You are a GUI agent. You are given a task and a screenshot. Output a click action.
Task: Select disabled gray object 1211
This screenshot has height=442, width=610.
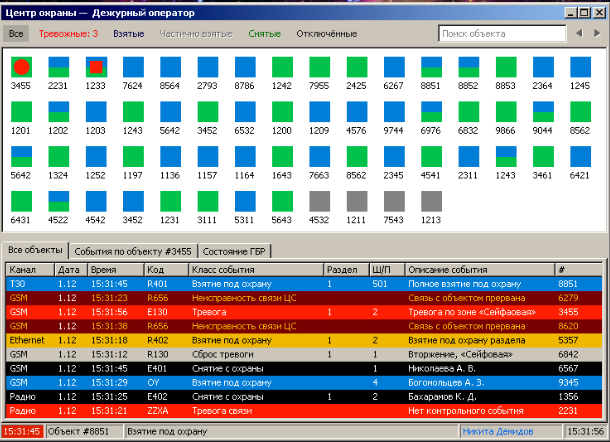click(357, 201)
